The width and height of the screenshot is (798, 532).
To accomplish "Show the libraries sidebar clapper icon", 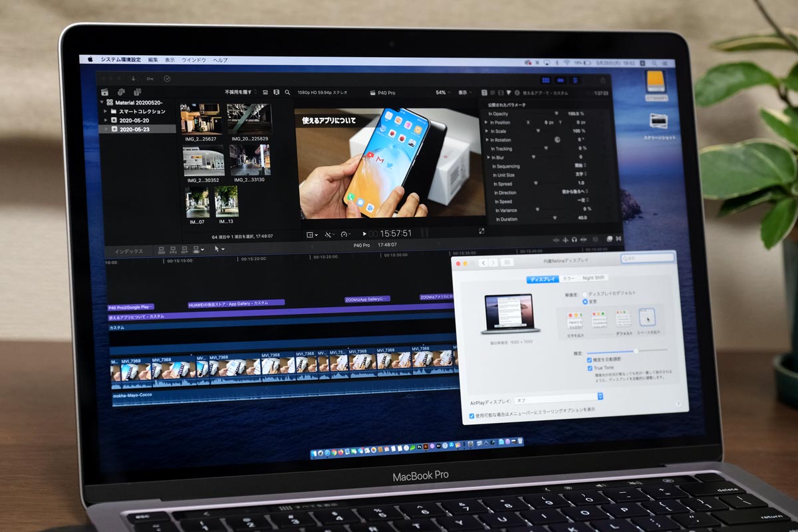I will coord(104,92).
